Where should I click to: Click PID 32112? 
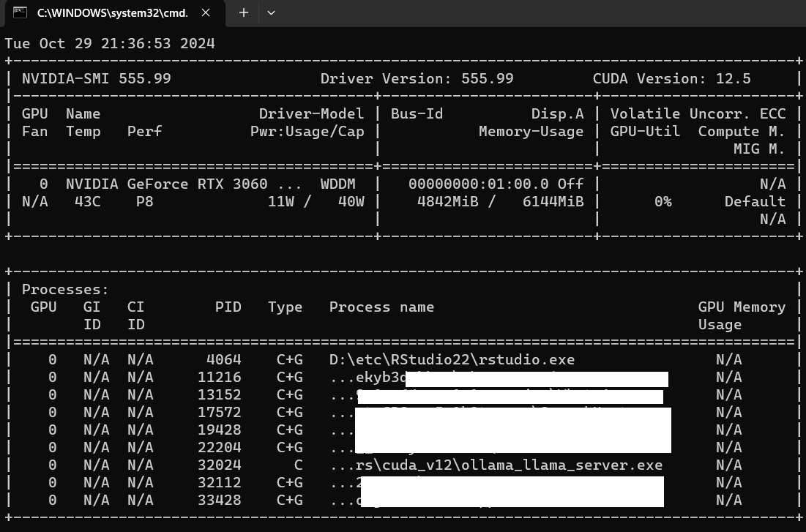(x=220, y=483)
